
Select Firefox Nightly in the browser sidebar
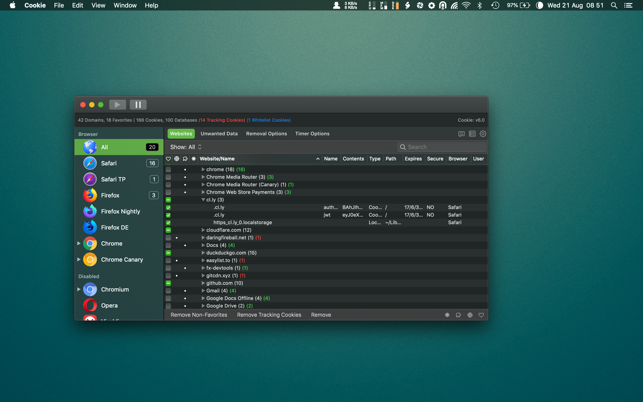(x=119, y=211)
